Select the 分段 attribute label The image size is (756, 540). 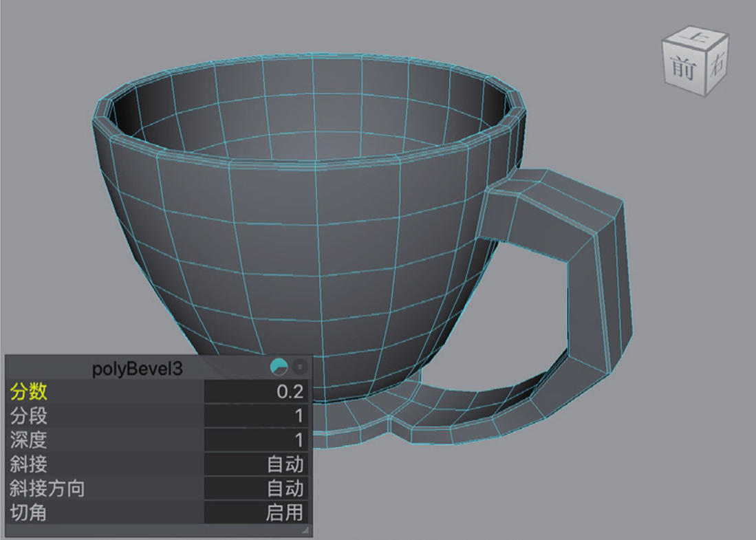29,415
